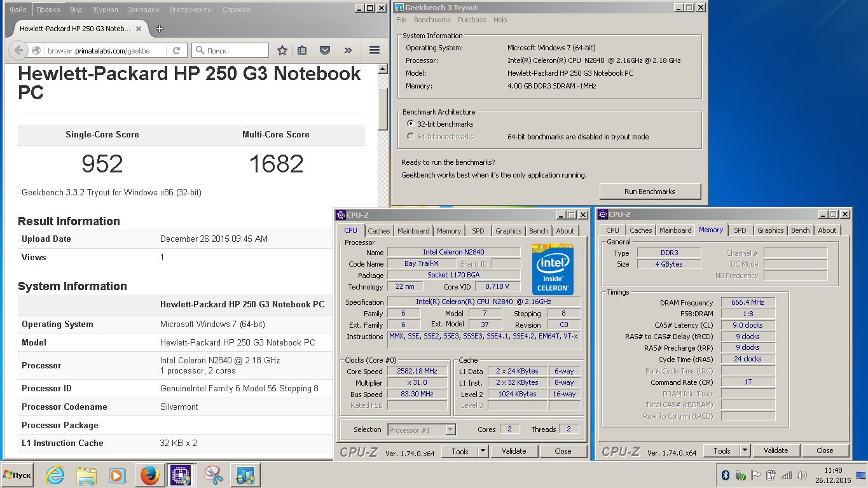The height and width of the screenshot is (488, 868).
Task: Open the Firefox hamburger menu
Action: click(375, 50)
